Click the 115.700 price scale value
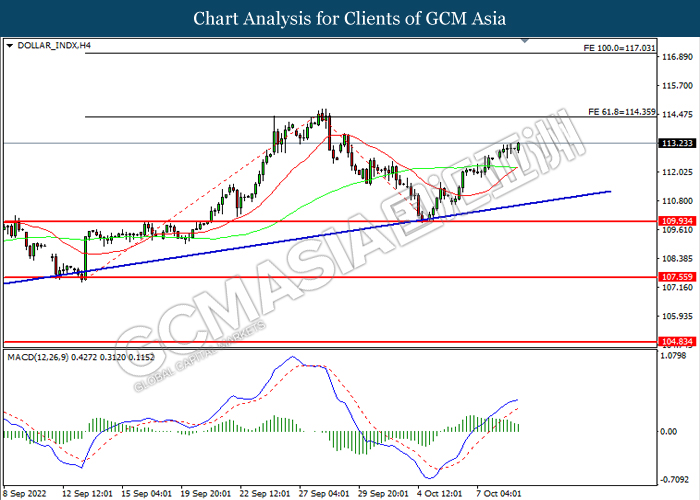The image size is (700, 500). (x=677, y=86)
